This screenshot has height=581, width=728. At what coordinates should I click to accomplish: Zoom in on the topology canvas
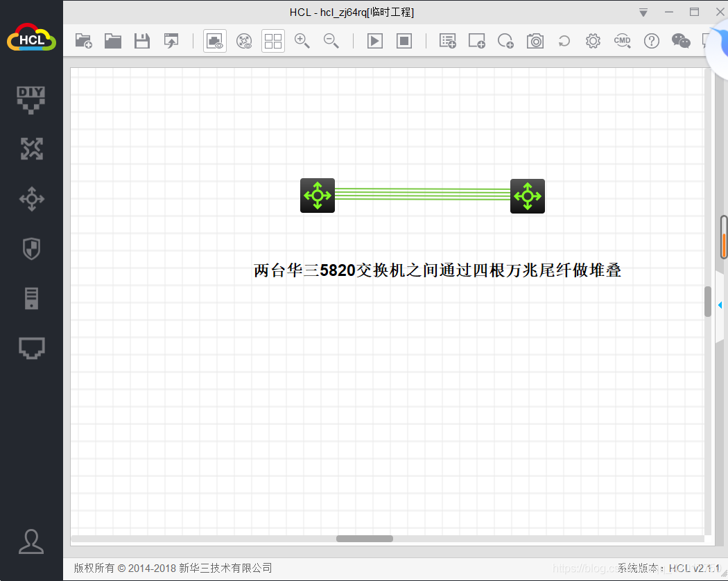(302, 41)
